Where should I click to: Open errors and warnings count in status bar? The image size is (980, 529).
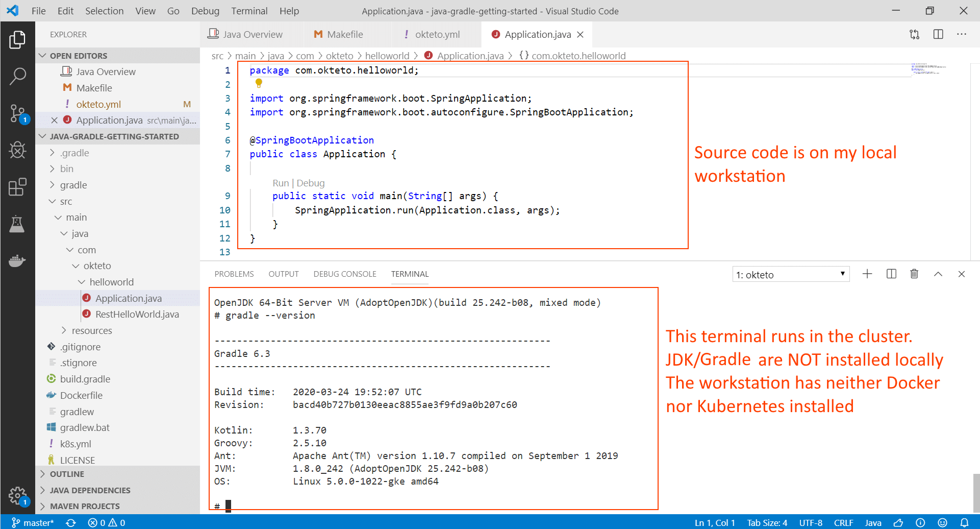click(107, 522)
